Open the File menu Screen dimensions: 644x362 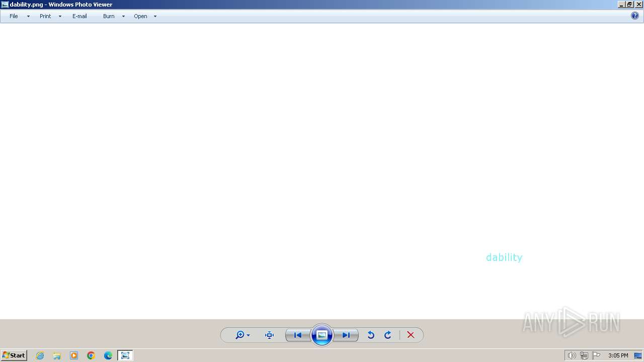tap(14, 16)
